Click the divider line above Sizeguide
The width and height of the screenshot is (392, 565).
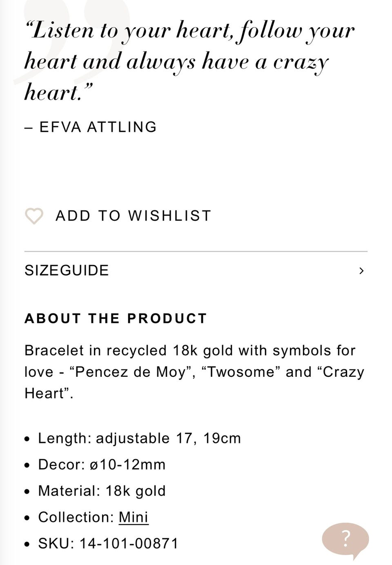click(196, 251)
